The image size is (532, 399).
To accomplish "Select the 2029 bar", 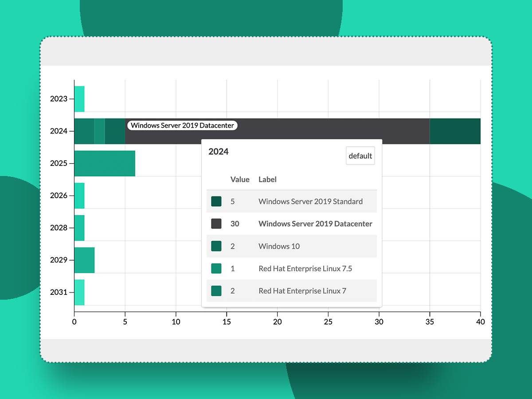I will [x=84, y=260].
